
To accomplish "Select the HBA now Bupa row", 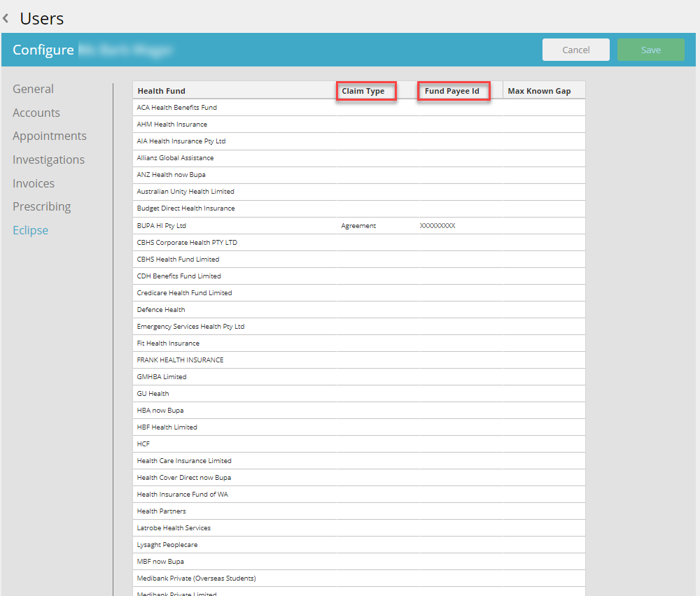I will click(359, 411).
